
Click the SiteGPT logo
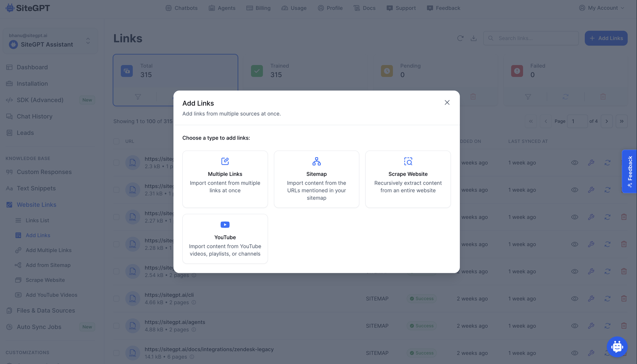pyautogui.click(x=27, y=8)
